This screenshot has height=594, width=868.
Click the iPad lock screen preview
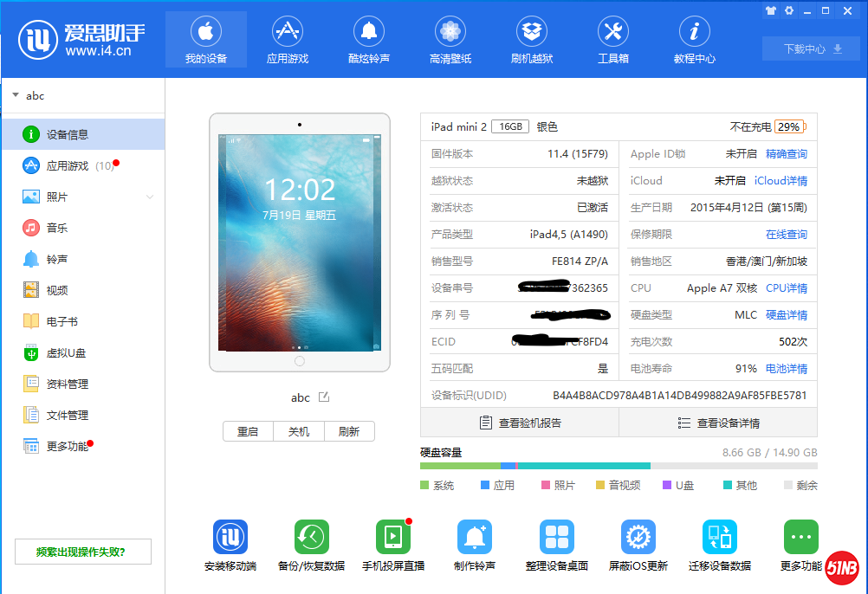coord(299,242)
